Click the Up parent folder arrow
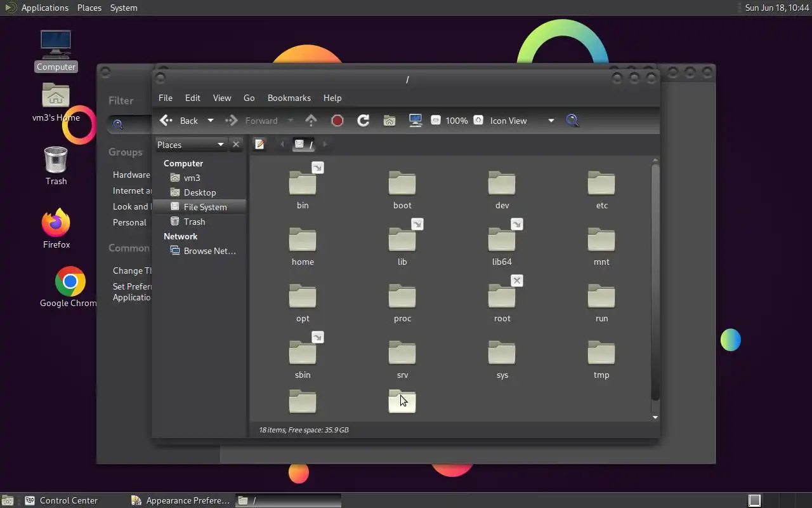Screen dimensions: 812x508 [311, 121]
